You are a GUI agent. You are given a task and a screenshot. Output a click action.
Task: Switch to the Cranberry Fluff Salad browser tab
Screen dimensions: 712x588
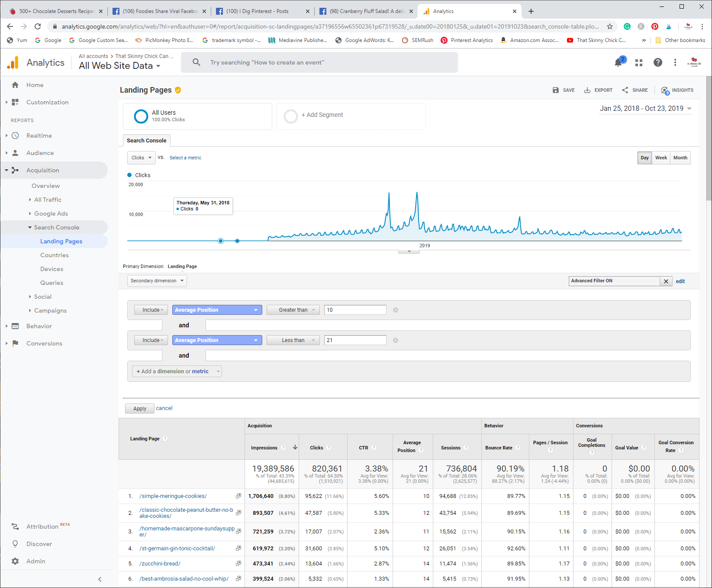click(x=366, y=11)
